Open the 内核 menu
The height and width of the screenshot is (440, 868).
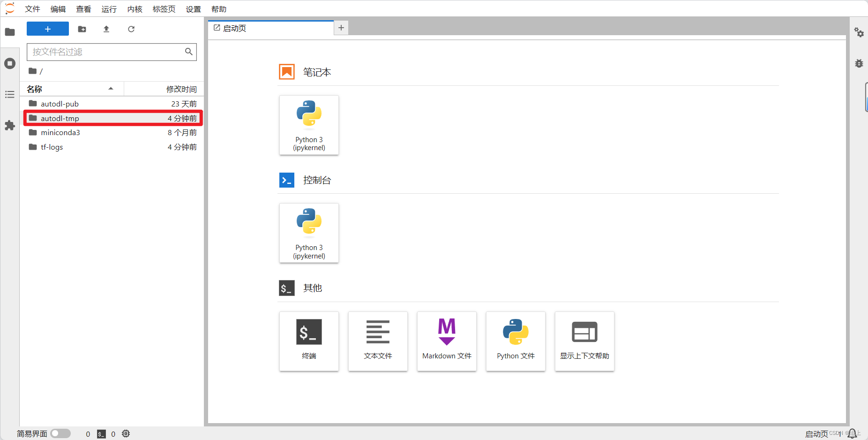coord(135,9)
